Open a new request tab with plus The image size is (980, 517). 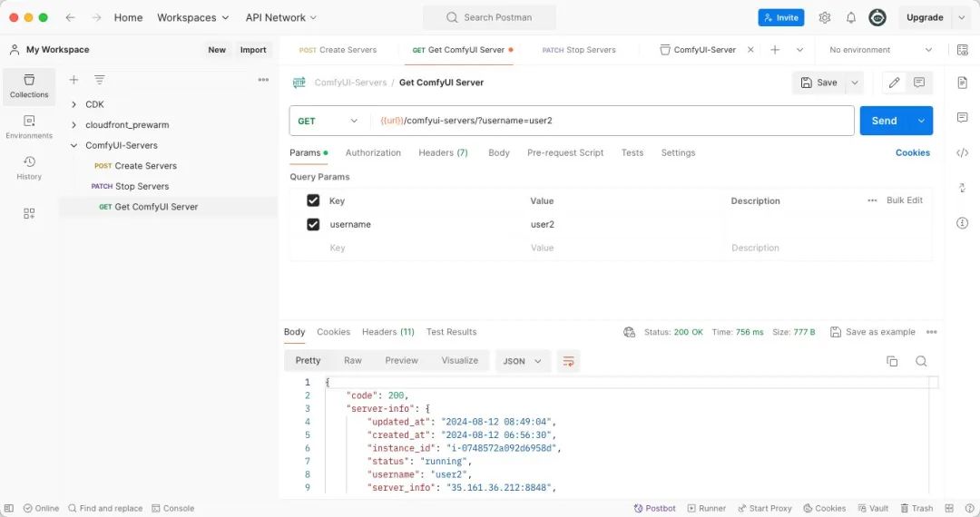[x=775, y=50]
